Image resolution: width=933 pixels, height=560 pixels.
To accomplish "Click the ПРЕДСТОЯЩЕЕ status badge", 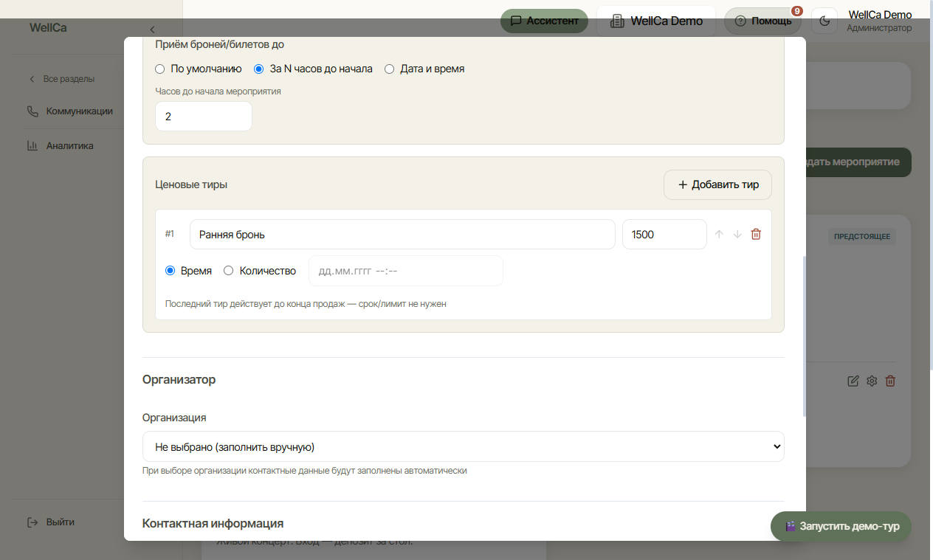I will click(862, 237).
